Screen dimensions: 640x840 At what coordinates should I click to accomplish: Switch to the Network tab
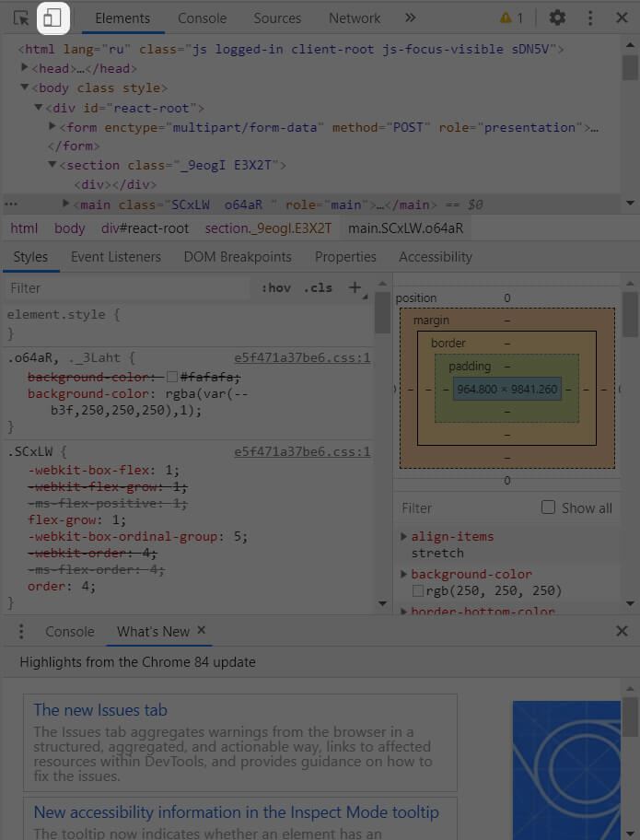354,18
